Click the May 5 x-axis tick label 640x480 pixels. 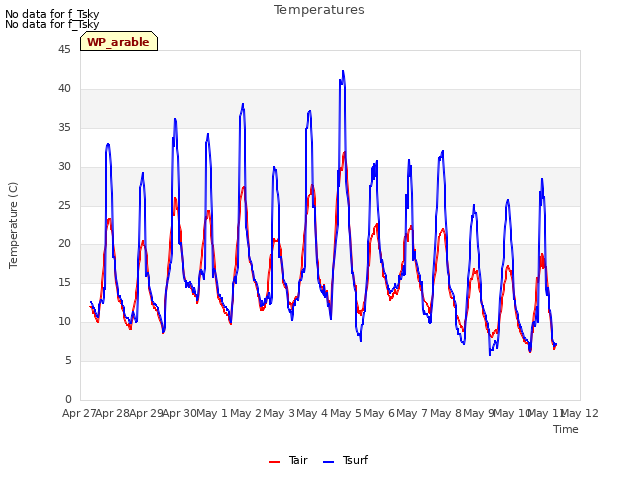346,413
